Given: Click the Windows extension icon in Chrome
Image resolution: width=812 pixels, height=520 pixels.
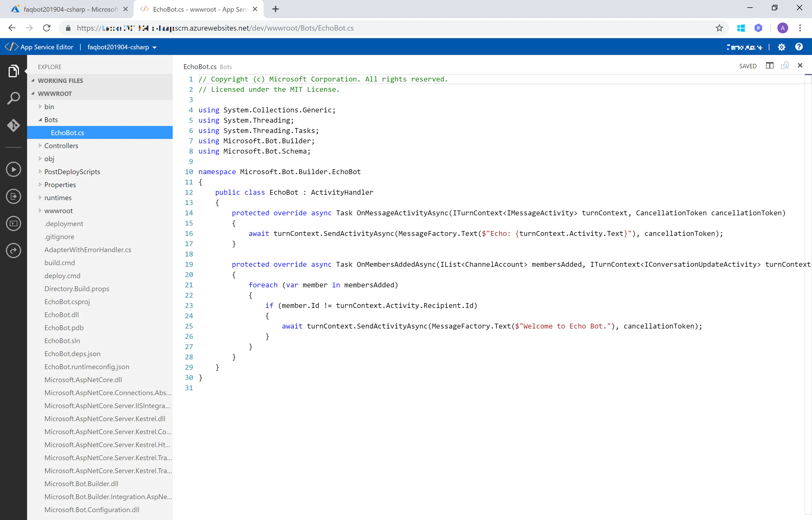Looking at the screenshot, I should [x=741, y=28].
